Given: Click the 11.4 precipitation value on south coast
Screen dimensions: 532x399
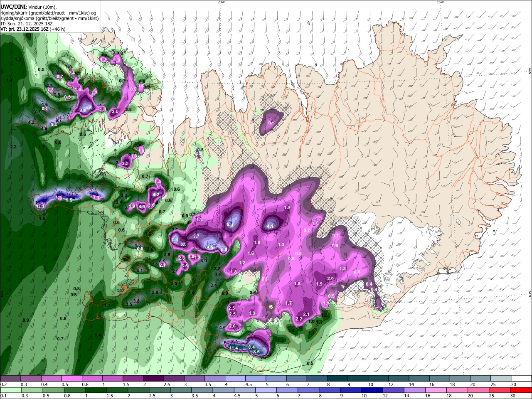Looking at the screenshot, I should tap(234, 348).
